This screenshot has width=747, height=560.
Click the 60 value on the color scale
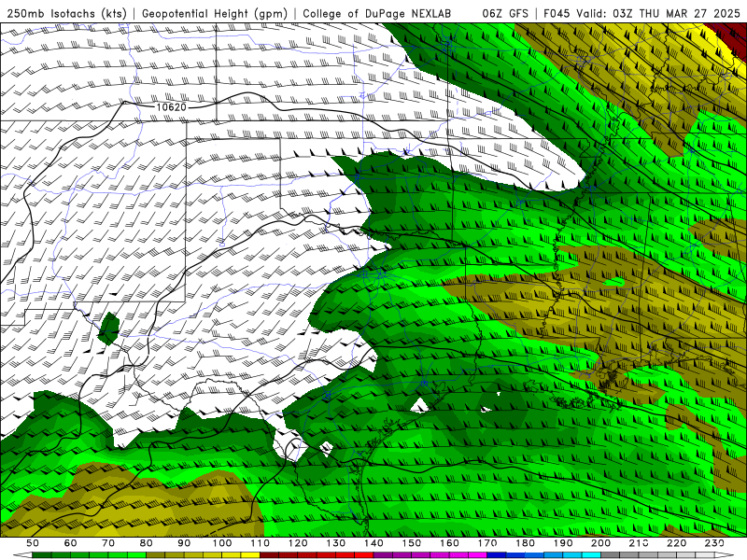coord(71,543)
